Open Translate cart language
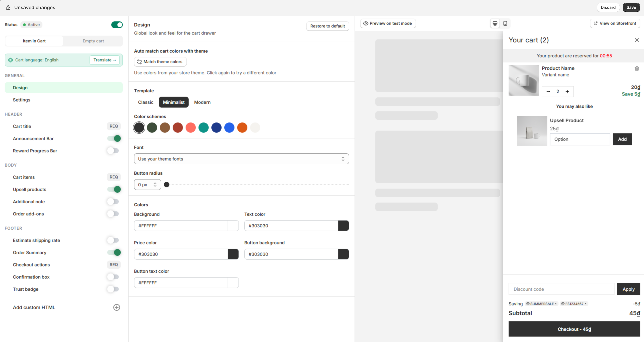The width and height of the screenshot is (644, 342). coord(105,60)
